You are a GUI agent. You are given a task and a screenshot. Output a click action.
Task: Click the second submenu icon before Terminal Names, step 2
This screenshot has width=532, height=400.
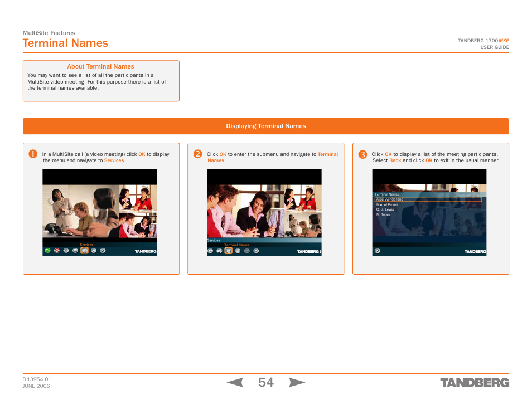[x=219, y=251]
